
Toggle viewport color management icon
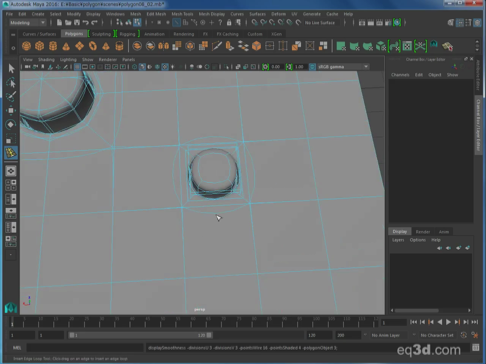[312, 67]
